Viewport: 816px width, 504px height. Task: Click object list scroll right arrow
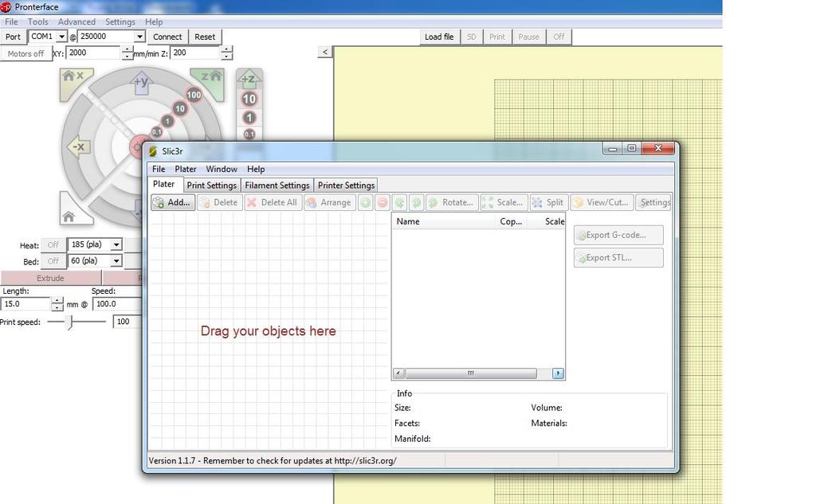point(558,373)
